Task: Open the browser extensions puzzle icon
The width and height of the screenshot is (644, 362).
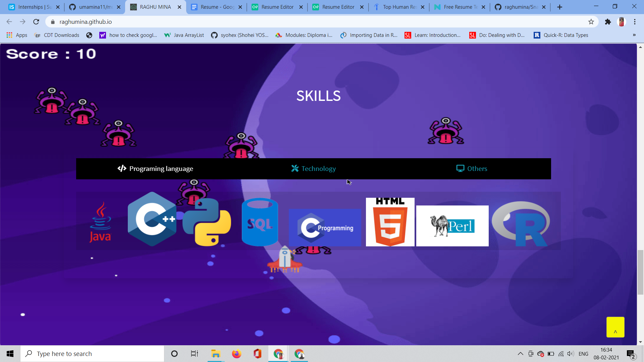Action: pyautogui.click(x=608, y=21)
